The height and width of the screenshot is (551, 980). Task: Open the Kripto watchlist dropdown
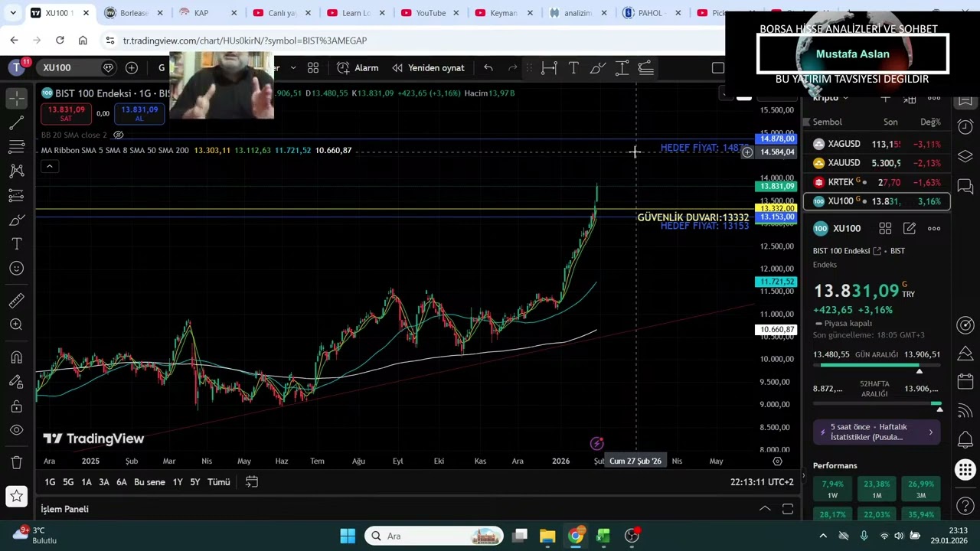[831, 97]
